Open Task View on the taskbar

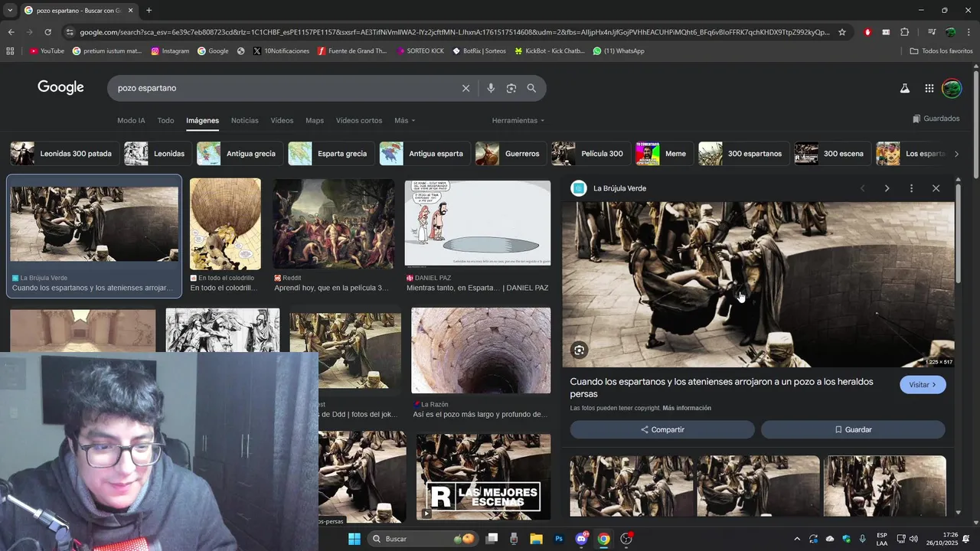tap(492, 539)
